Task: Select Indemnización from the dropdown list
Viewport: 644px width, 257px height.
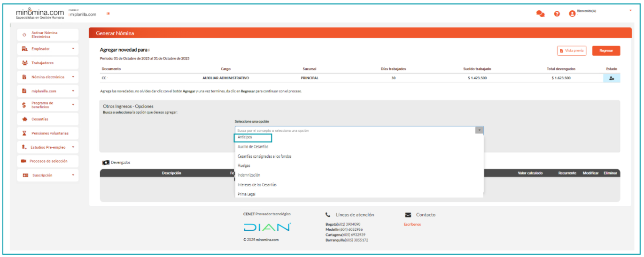Action: tap(249, 175)
